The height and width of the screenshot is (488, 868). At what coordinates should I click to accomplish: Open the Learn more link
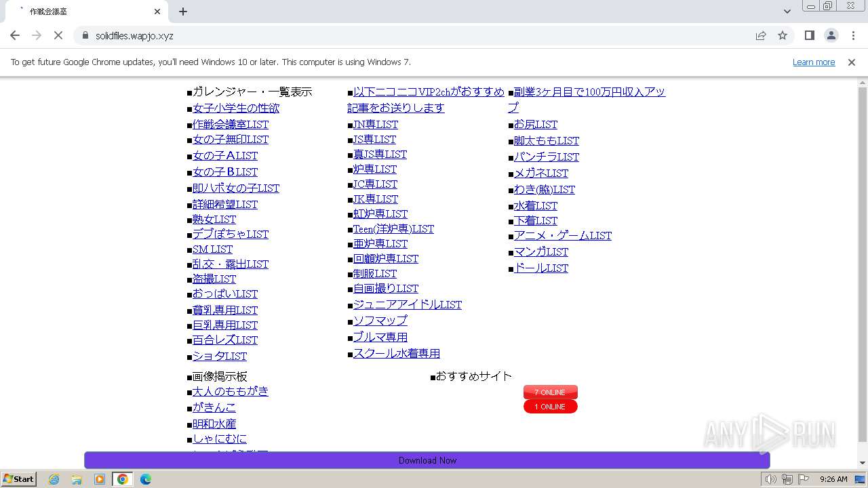point(814,62)
